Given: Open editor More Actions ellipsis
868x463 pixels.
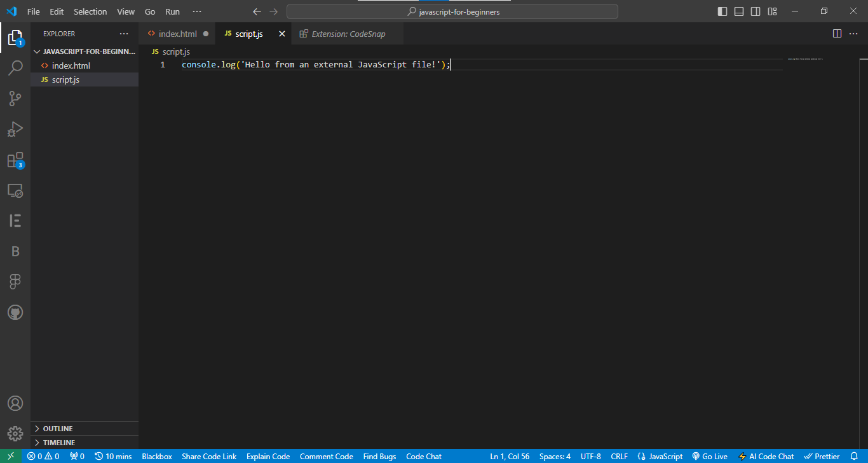Looking at the screenshot, I should [x=853, y=34].
